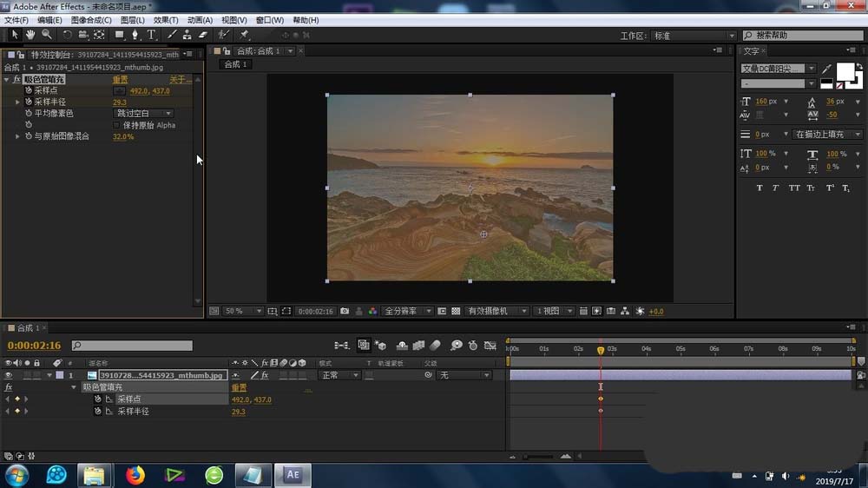
Task: Select the Zoom magnifier tool
Action: 46,35
